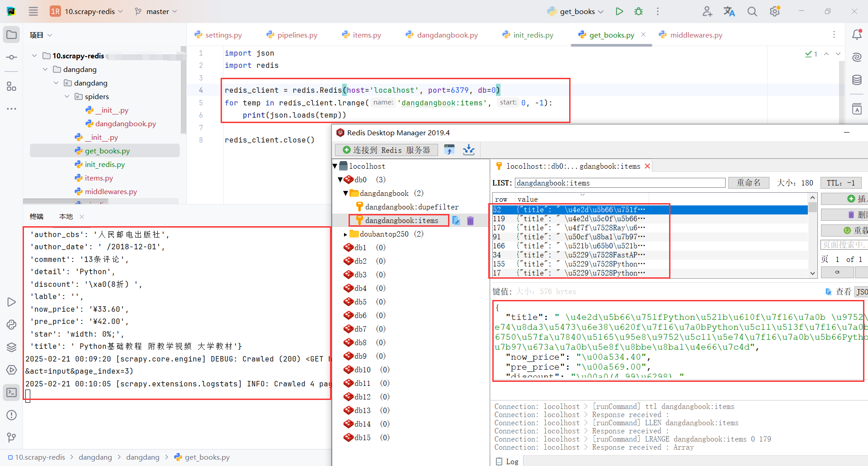
Task: Select row 119 in the value list
Action: click(x=650, y=219)
